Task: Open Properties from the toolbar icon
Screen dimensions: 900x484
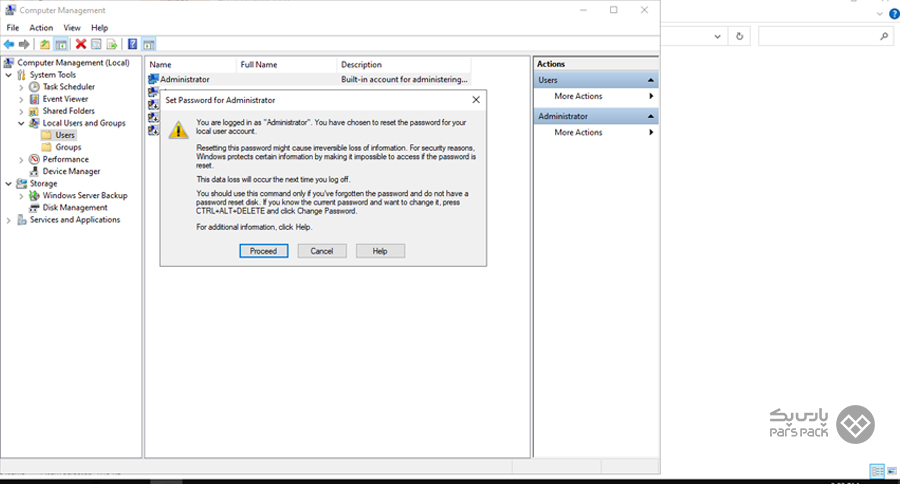Action: [x=96, y=44]
